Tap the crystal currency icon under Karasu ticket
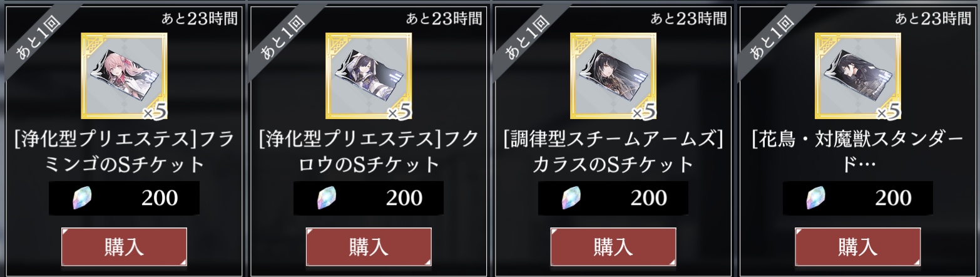The image size is (980, 277). [566, 197]
